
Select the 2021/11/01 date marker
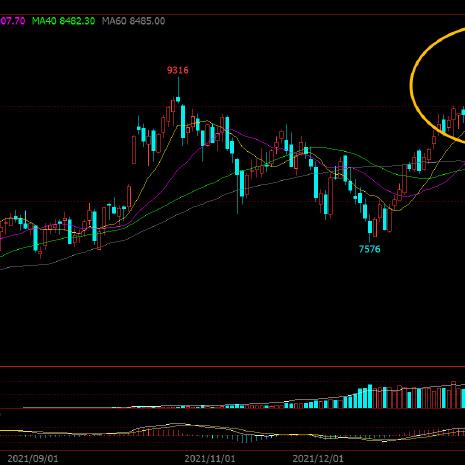coord(210,459)
